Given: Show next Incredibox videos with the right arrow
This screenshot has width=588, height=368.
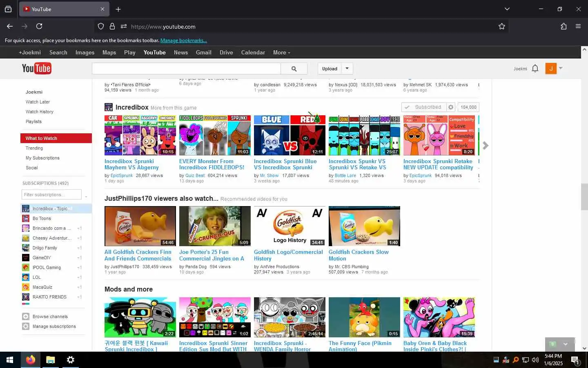Looking at the screenshot, I should (x=486, y=146).
